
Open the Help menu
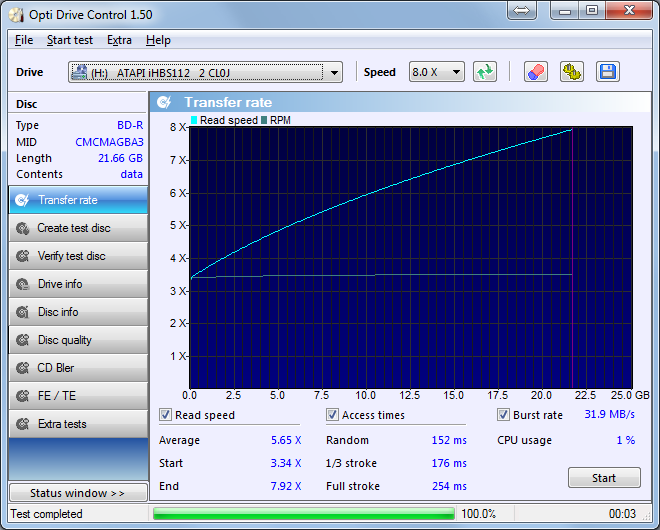[158, 40]
